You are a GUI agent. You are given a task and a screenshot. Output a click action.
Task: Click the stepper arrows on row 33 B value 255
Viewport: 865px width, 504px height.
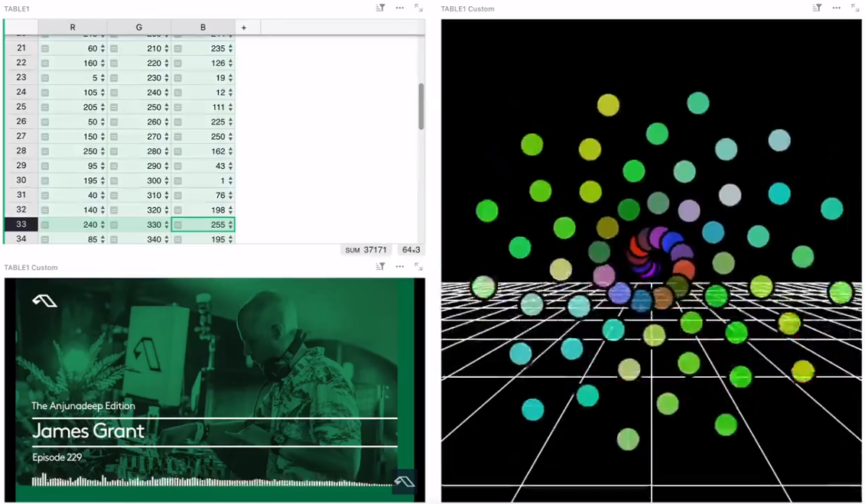point(231,225)
